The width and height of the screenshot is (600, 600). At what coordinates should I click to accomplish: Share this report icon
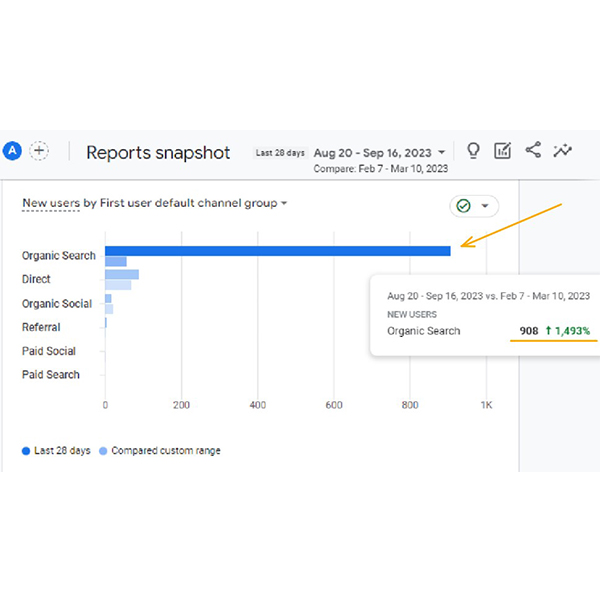point(533,150)
